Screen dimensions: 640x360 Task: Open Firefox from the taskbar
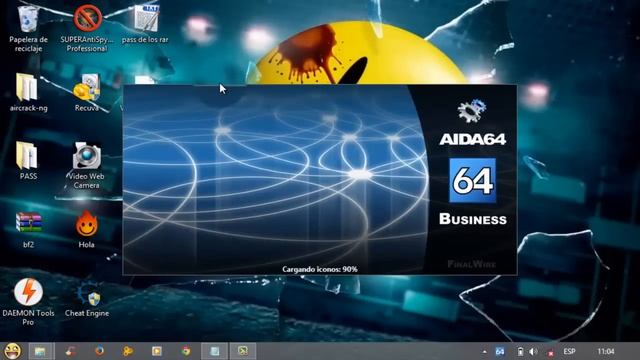(x=99, y=351)
